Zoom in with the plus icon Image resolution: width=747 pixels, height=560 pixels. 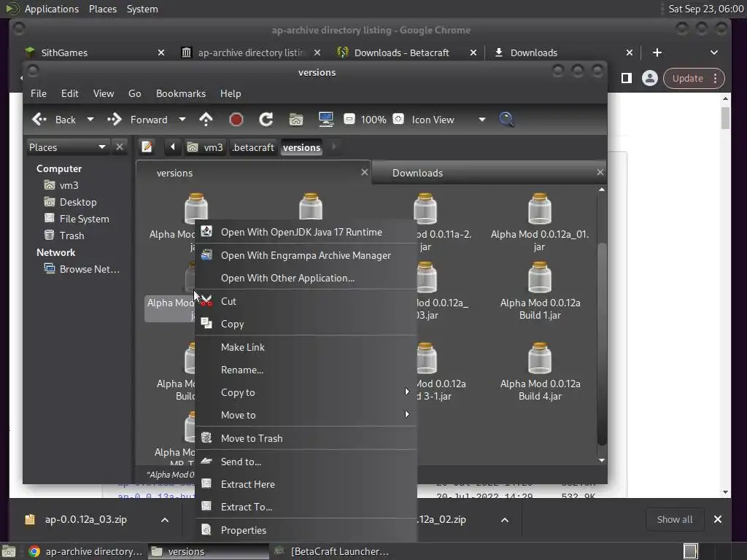pyautogui.click(x=398, y=119)
